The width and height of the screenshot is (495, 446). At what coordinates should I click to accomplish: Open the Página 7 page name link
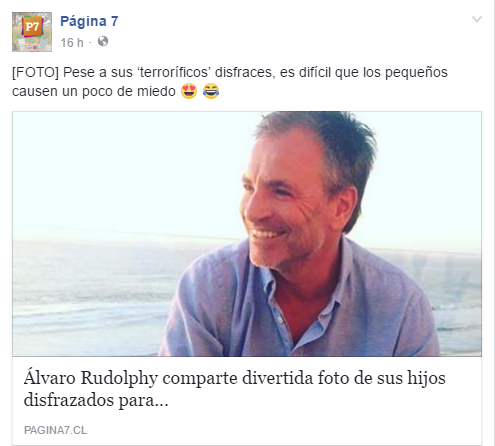point(89,21)
